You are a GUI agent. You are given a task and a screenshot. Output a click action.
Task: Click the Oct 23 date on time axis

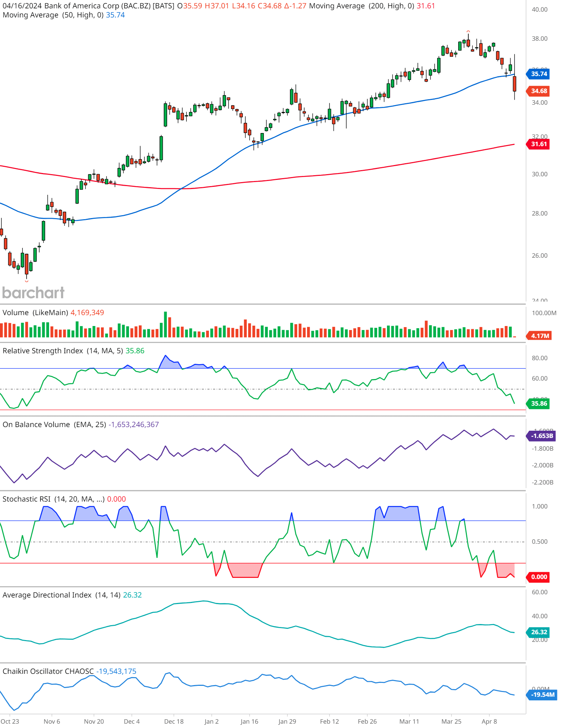click(10, 721)
